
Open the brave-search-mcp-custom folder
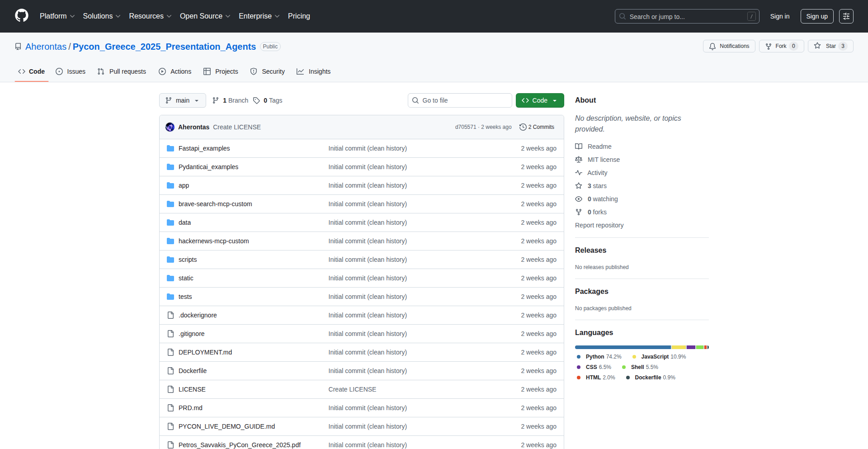(215, 204)
